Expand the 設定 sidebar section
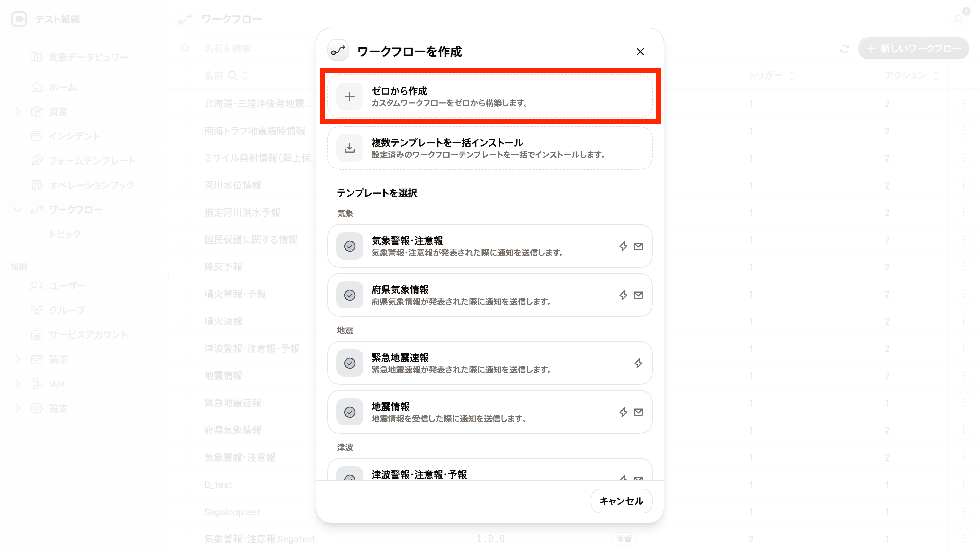Image resolution: width=980 pixels, height=551 pixels. click(x=17, y=408)
